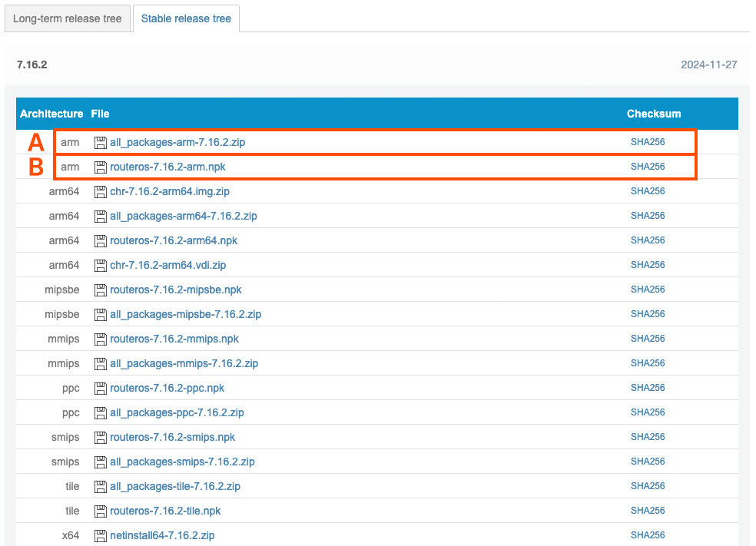Viewport: 756px width, 546px height.
Task: Download routeros-7.16.2-mipsbe.npk
Action: [175, 290]
